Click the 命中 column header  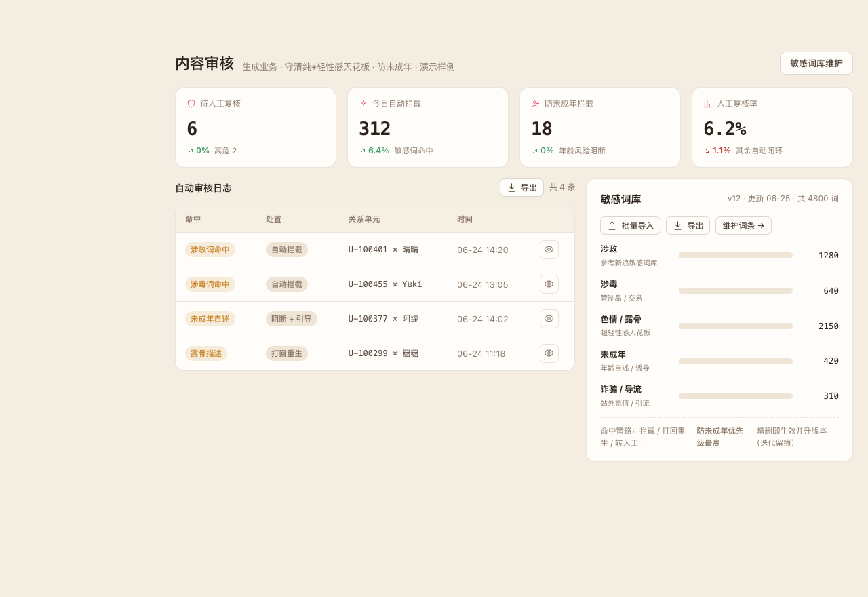coord(193,219)
